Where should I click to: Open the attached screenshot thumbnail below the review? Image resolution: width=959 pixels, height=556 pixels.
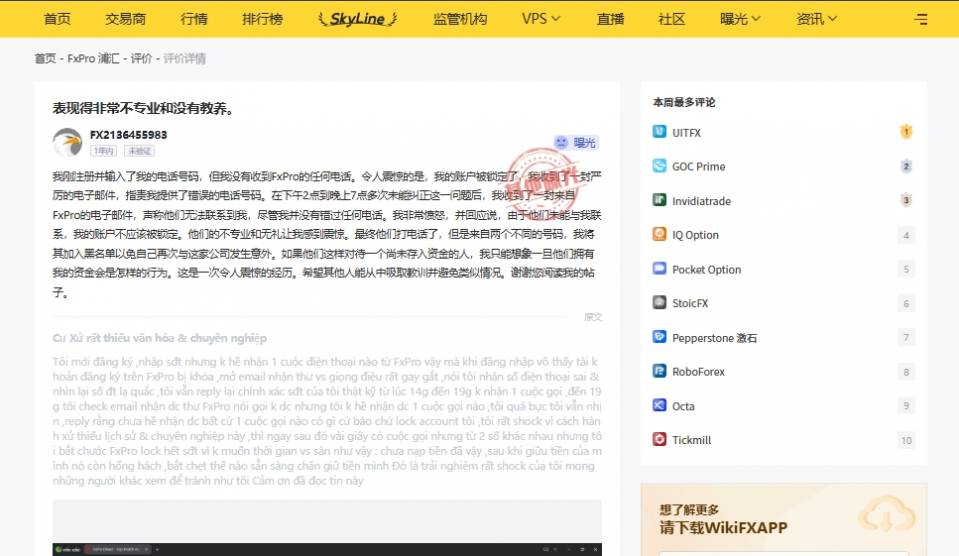tap(327, 528)
